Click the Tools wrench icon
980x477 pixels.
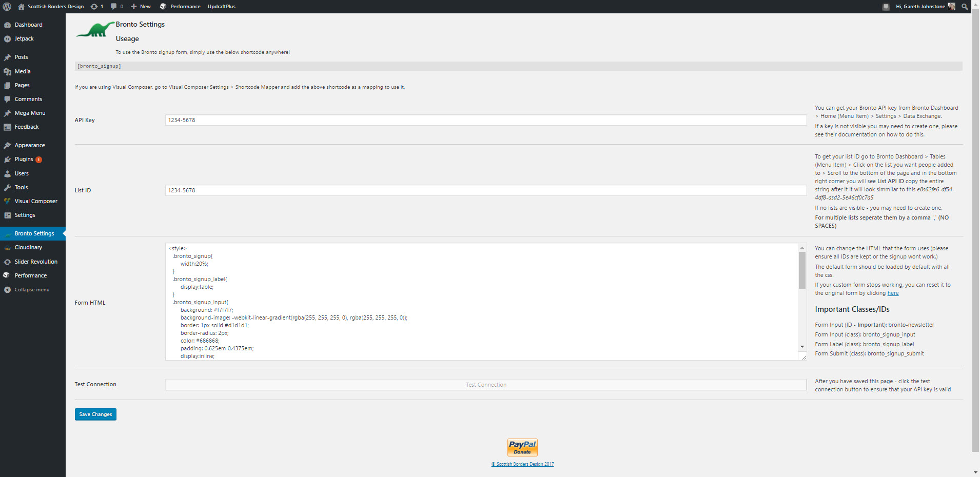coord(7,188)
